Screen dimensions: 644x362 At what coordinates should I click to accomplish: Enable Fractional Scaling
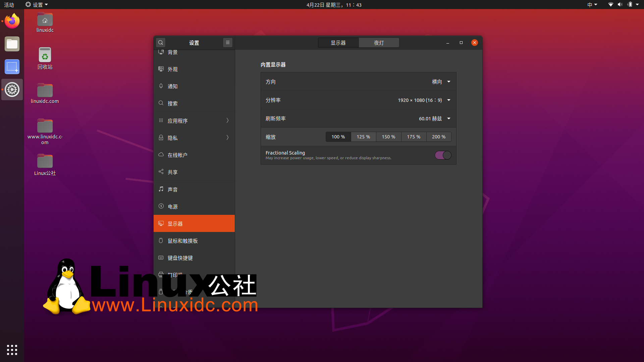pyautogui.click(x=443, y=155)
